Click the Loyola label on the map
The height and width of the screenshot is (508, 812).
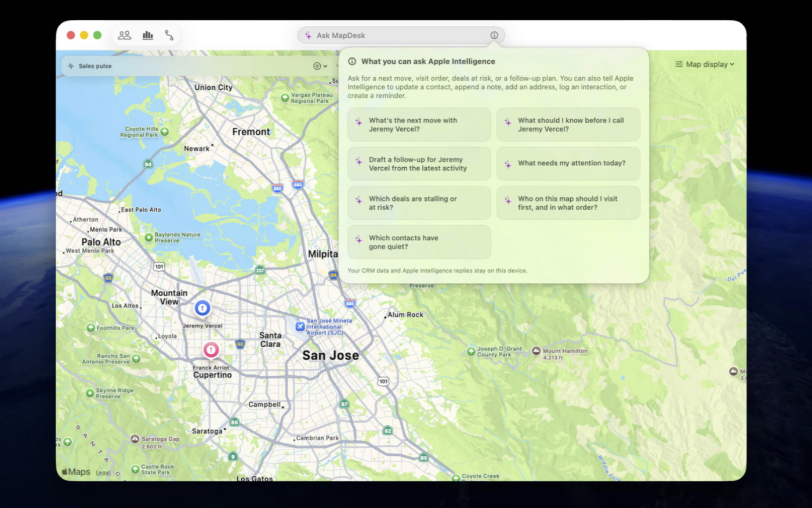[x=168, y=336]
